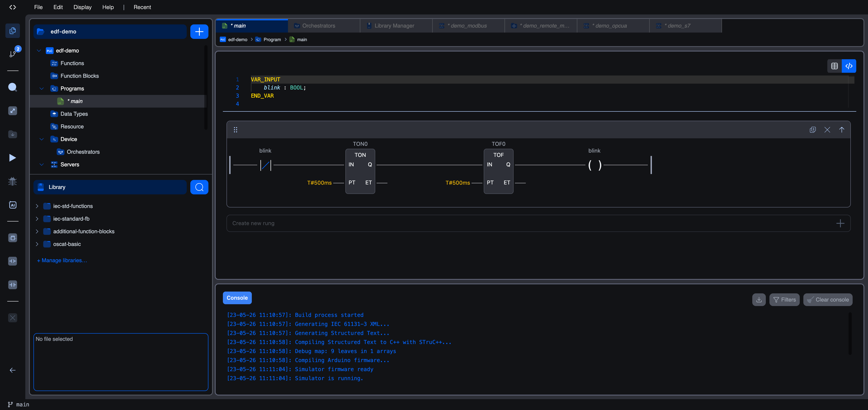Collapse rung with up arrow icon
The image size is (868, 410).
842,130
